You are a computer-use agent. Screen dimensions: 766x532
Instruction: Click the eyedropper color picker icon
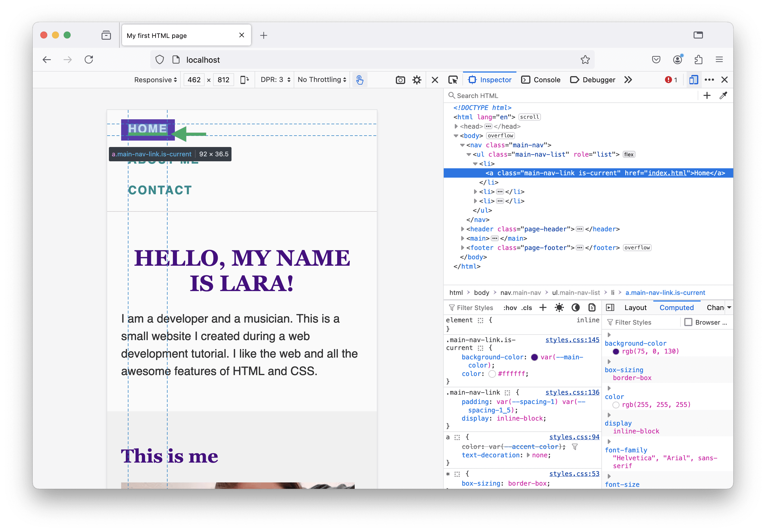[723, 96]
